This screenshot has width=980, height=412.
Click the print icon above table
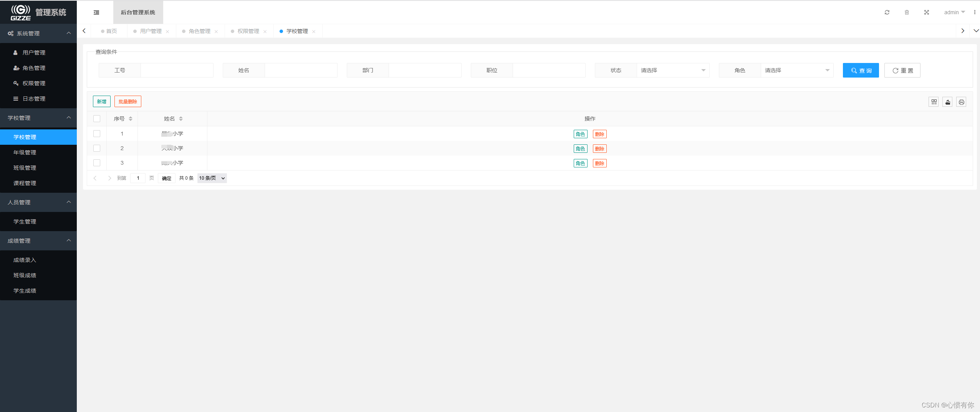(961, 102)
